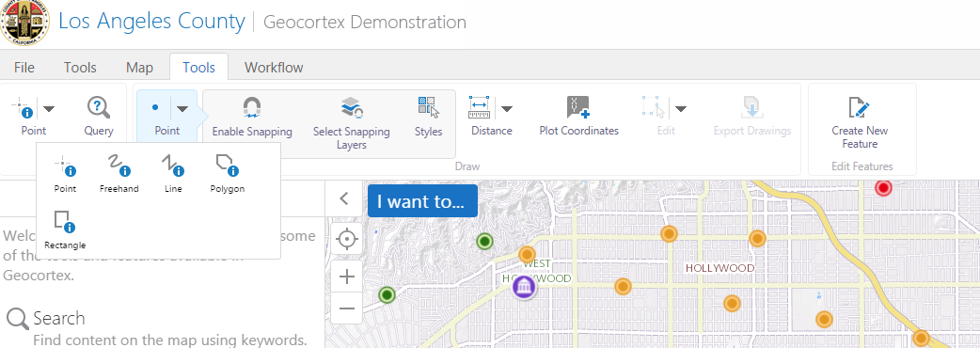Click the Search heading in side panel
Screen dimensions: 980x348
(58, 318)
